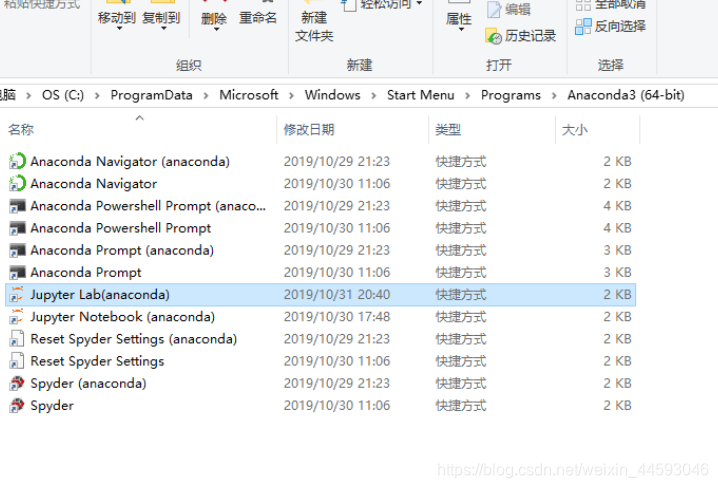Image resolution: width=718 pixels, height=488 pixels.
Task: Expand the 轻松访问 dropdown arrow
Action: click(419, 4)
